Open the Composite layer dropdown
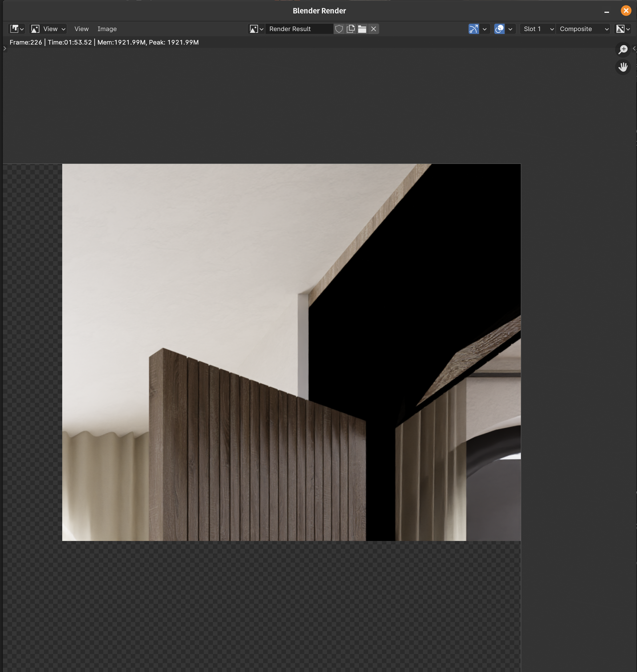Screen dimensions: 637x672 583,29
